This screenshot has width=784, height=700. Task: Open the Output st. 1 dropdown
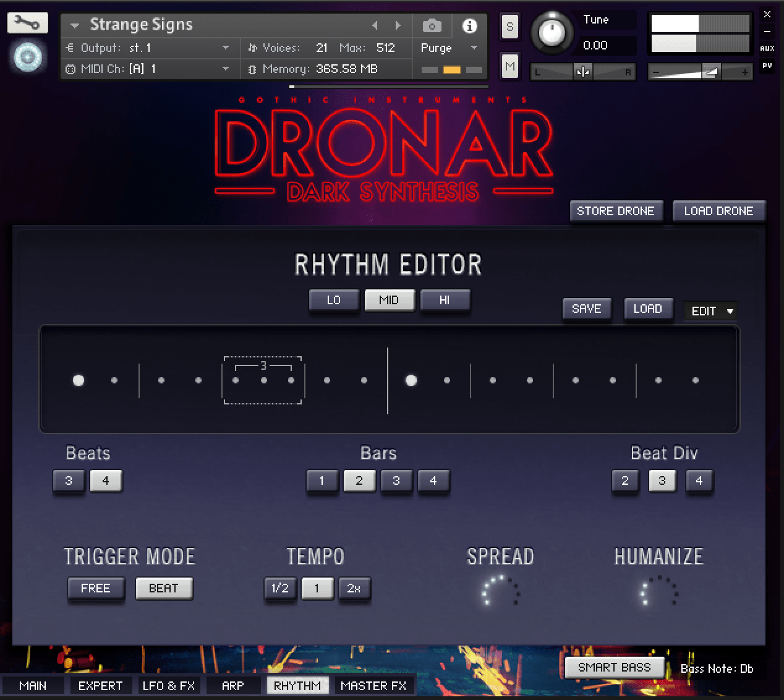[x=226, y=48]
